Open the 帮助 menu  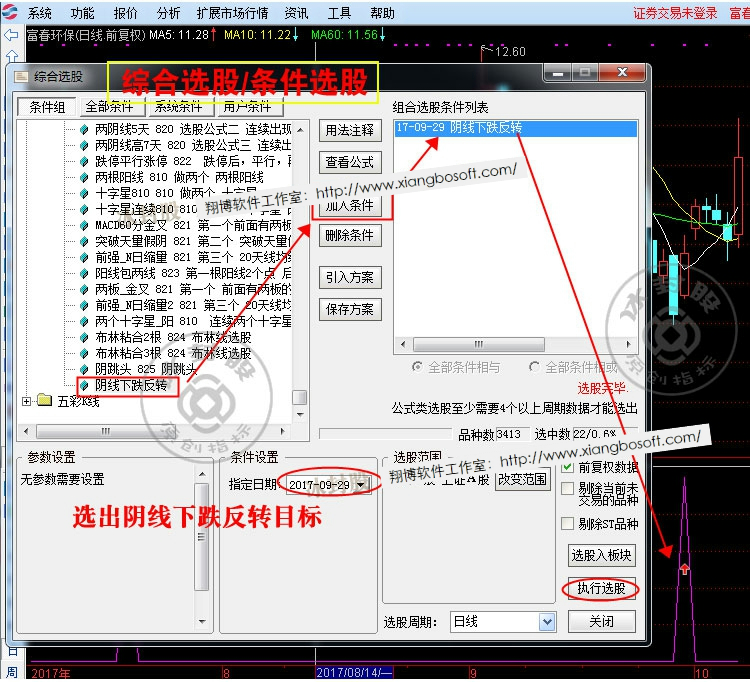[x=382, y=13]
